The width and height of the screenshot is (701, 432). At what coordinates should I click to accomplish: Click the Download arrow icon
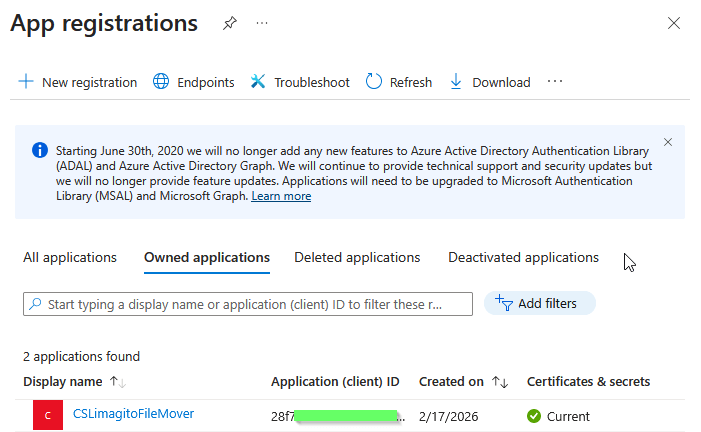coord(456,82)
